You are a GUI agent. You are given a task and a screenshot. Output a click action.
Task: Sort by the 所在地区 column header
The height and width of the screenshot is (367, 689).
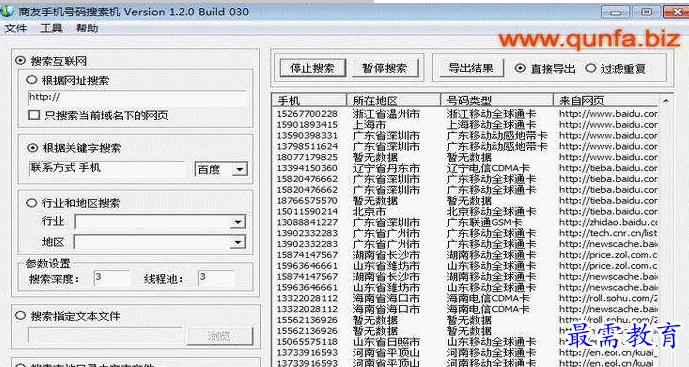394,101
